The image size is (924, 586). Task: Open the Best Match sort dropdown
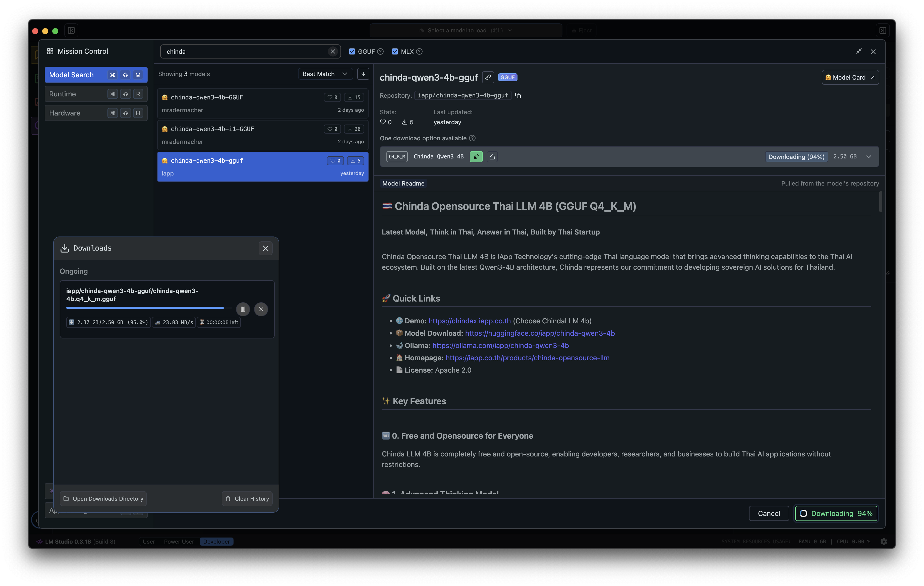coord(325,74)
